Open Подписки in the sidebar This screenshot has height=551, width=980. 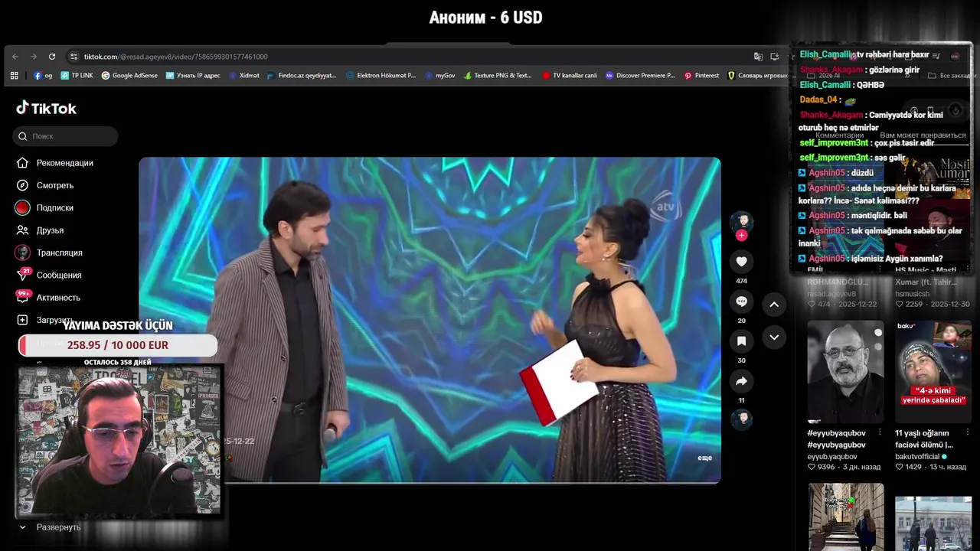click(x=45, y=207)
